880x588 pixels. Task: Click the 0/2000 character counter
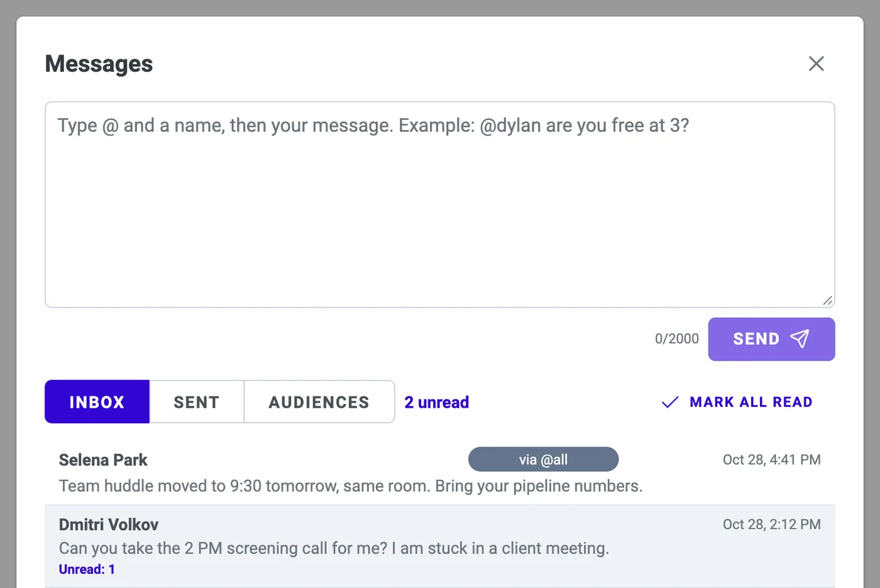pyautogui.click(x=677, y=339)
